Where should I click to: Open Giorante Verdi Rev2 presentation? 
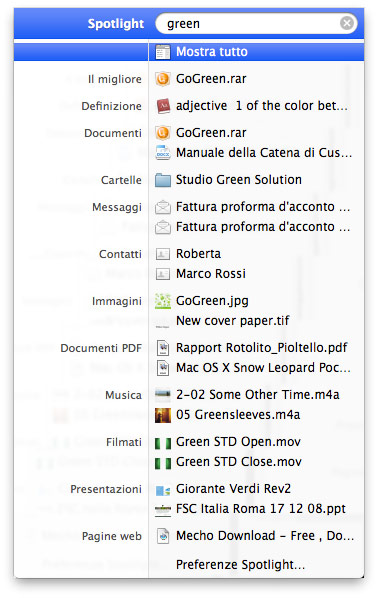point(233,489)
